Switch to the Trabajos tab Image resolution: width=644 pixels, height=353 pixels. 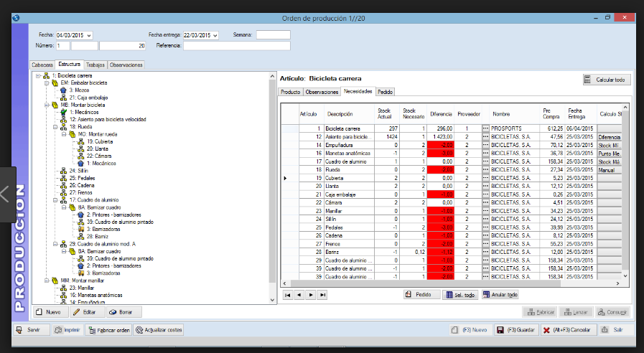pos(95,65)
